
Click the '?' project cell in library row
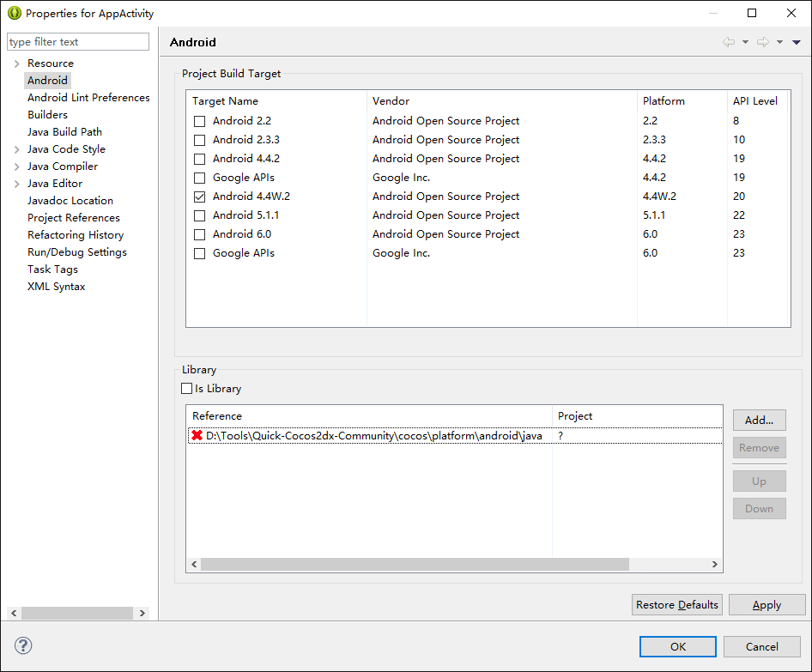click(x=561, y=436)
